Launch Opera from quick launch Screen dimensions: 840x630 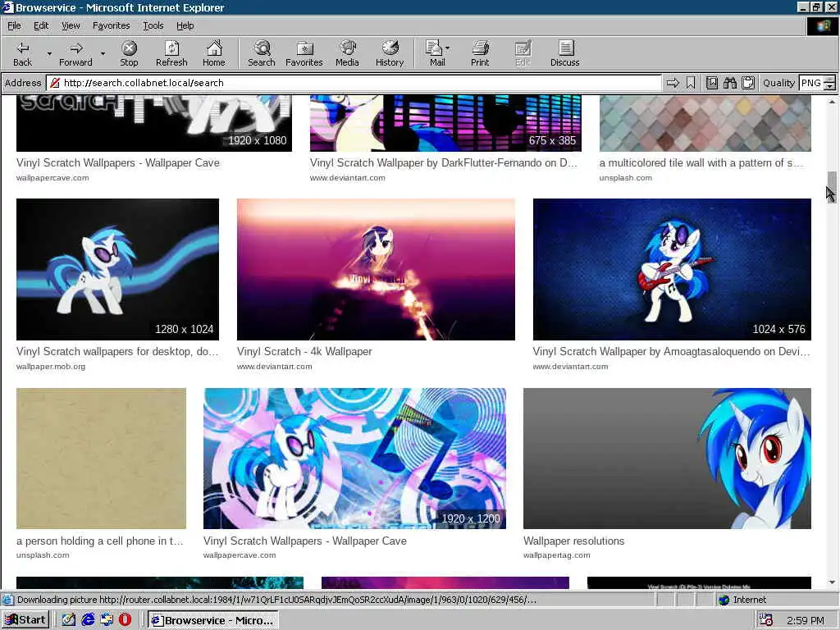(125, 620)
